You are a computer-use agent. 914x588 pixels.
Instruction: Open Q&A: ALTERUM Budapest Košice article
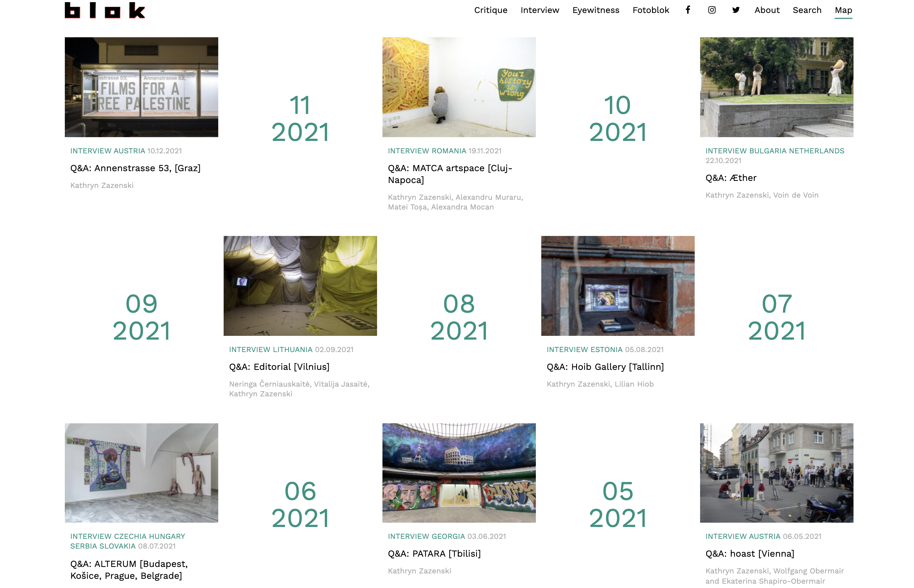tap(129, 569)
